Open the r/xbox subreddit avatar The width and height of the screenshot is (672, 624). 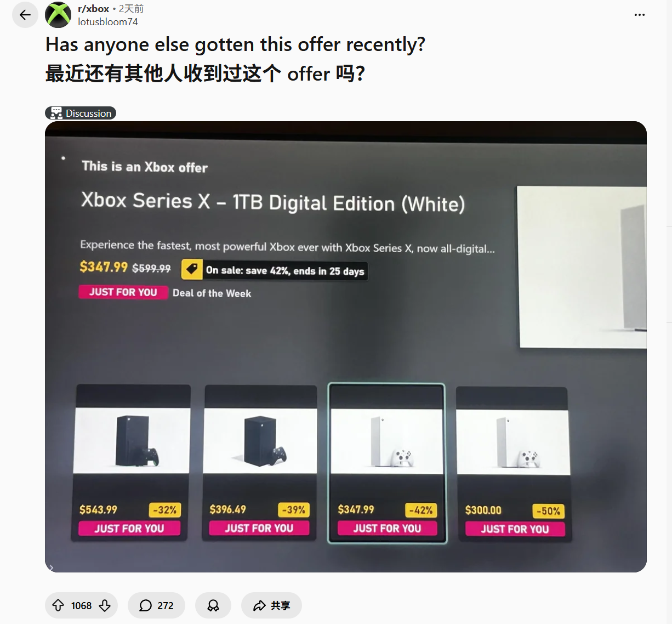[58, 15]
